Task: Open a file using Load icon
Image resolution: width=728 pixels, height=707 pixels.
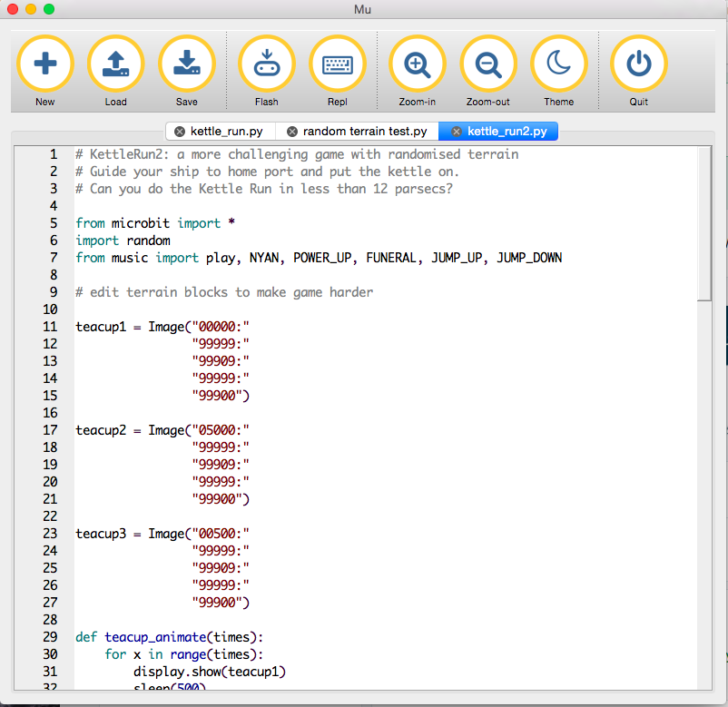Action: (115, 64)
